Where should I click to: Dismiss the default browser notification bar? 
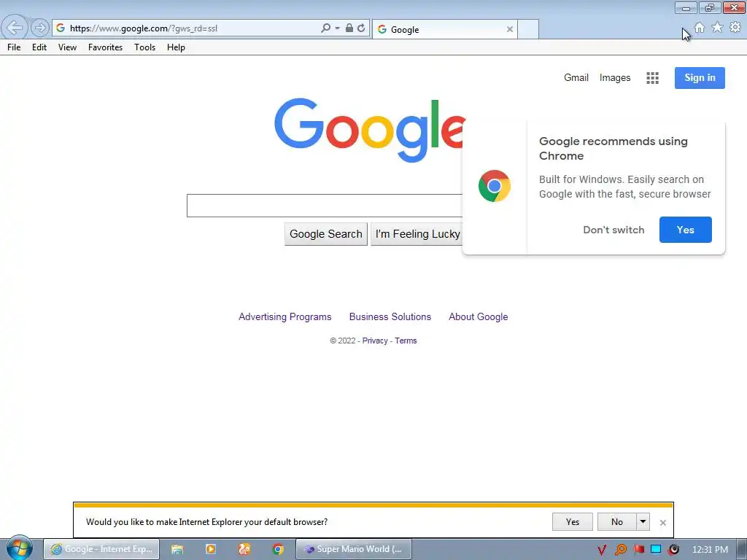click(x=662, y=523)
